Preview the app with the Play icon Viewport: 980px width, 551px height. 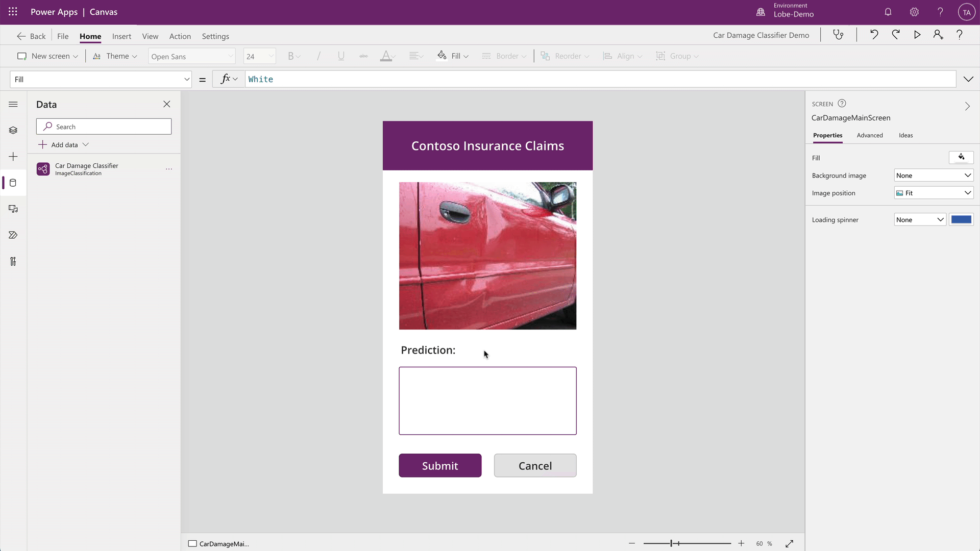pos(917,35)
